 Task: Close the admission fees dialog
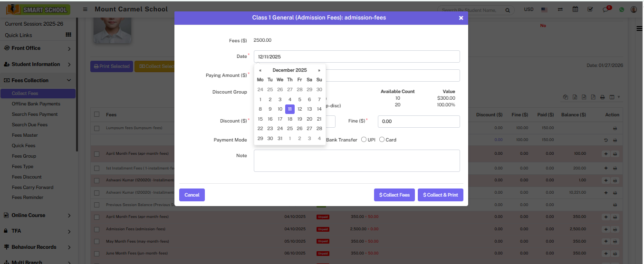[x=461, y=18]
